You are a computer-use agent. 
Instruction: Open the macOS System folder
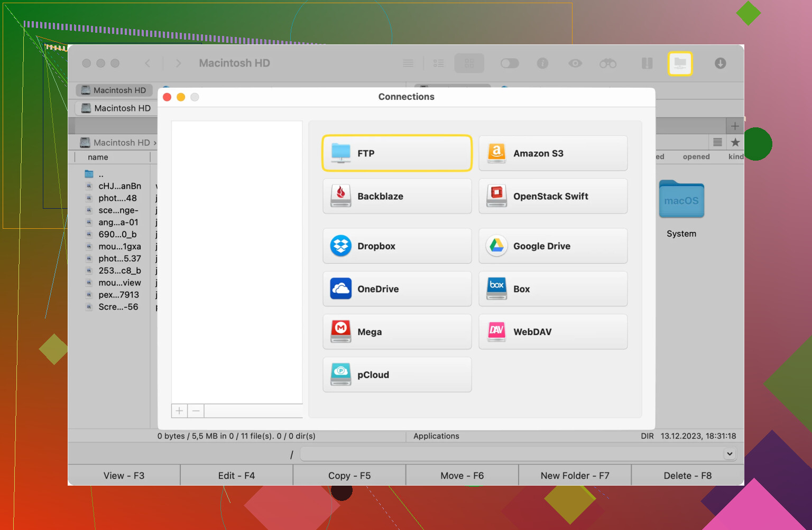tap(681, 201)
